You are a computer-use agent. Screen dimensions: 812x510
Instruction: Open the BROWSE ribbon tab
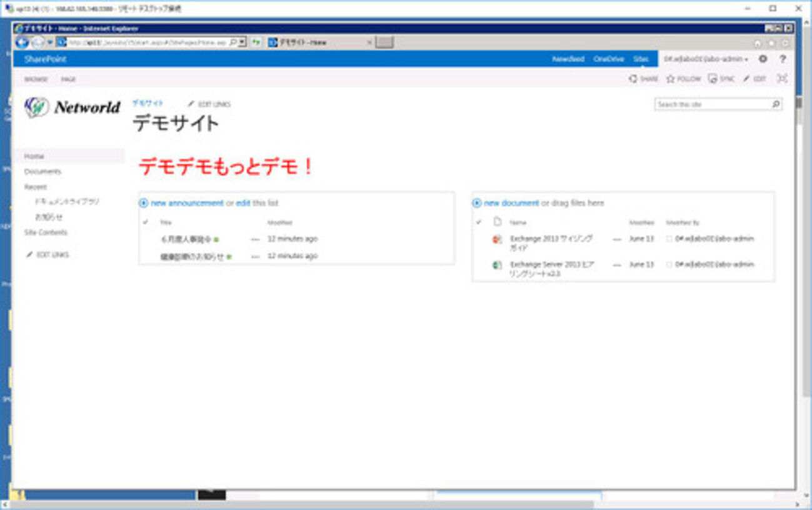36,79
